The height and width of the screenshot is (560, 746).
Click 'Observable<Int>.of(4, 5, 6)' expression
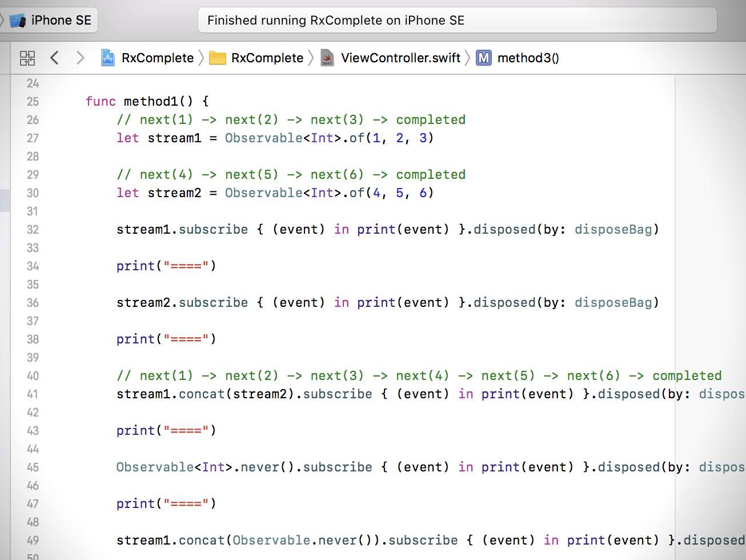pyautogui.click(x=329, y=193)
